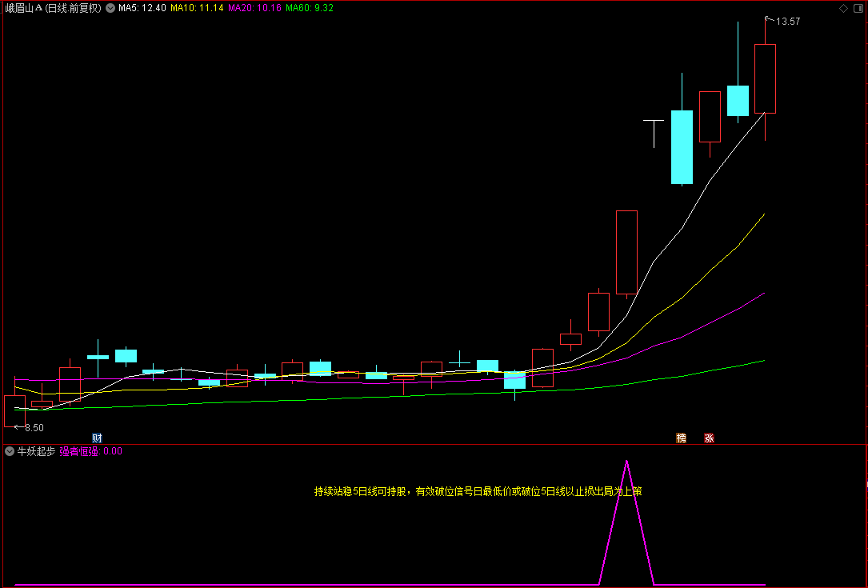Click the MA20: 10.16 label

(254, 8)
